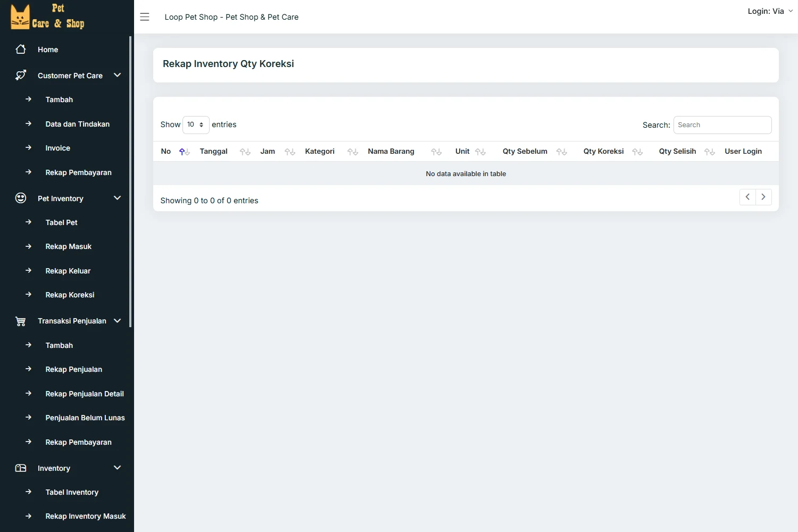Sort table by Tanggal sort arrows
This screenshot has width=798, height=532.
pyautogui.click(x=245, y=152)
